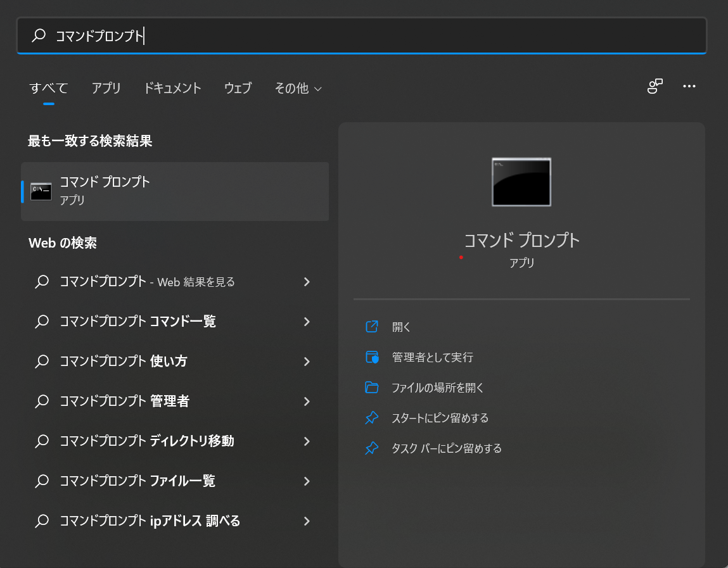
Task: Click search icon beside 管理者 suggestion
Action: (x=42, y=401)
